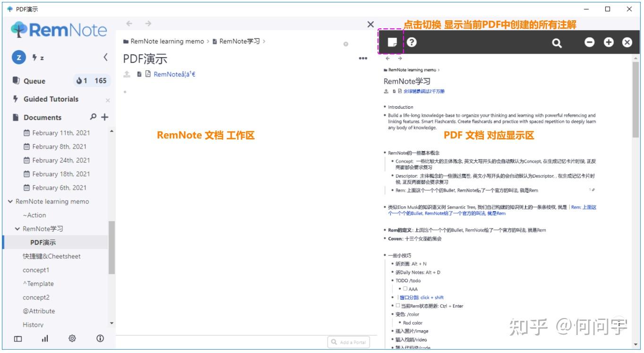Collapse the RemNote learning memo tree item
This screenshot has width=644, height=353.
[x=10, y=201]
